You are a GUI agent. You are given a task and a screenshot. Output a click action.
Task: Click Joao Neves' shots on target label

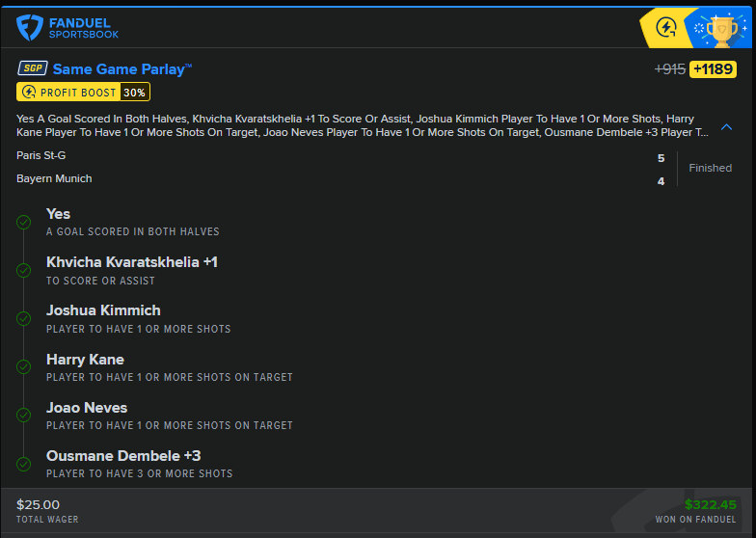click(170, 426)
